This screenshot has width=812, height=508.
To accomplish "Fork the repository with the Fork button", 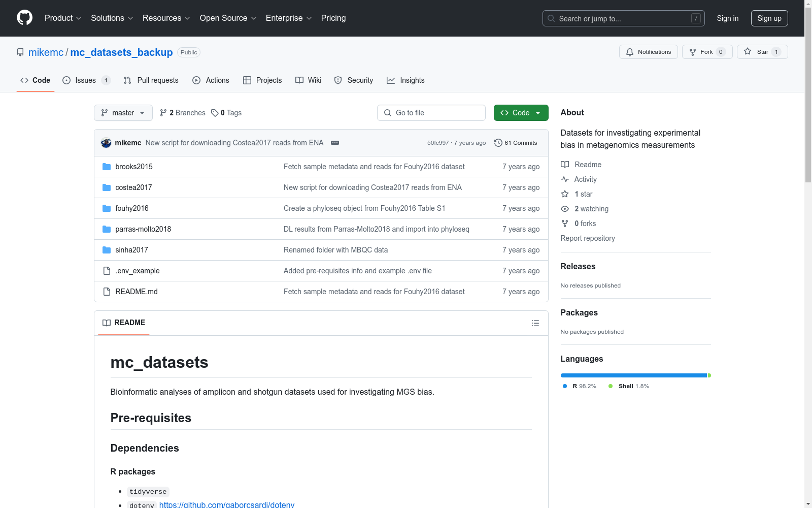I will click(x=707, y=52).
